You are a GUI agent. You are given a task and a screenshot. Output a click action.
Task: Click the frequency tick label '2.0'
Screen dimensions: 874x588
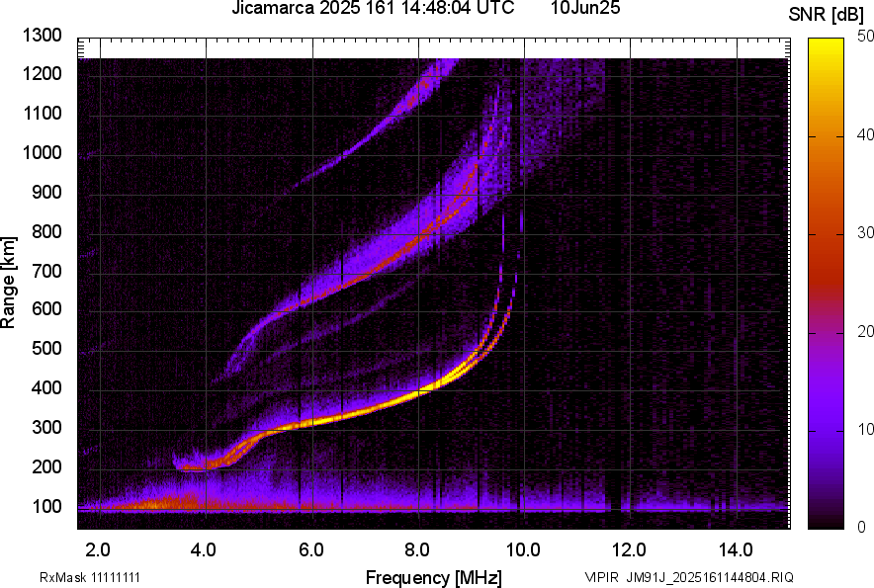point(98,550)
